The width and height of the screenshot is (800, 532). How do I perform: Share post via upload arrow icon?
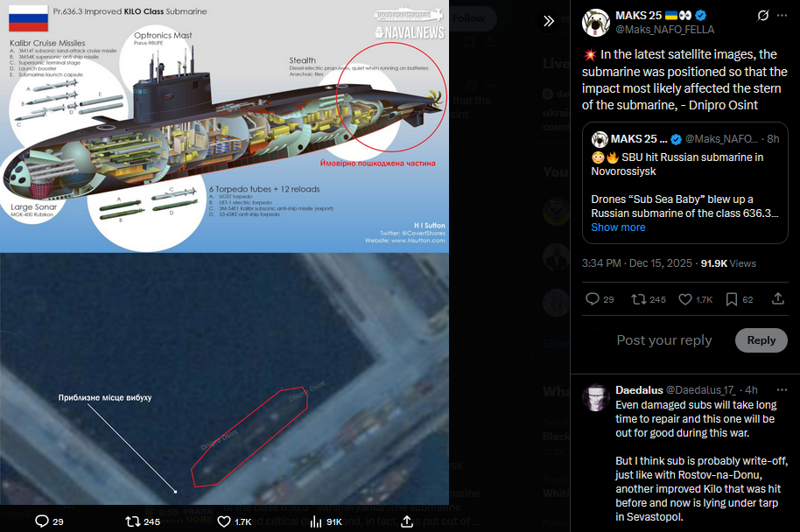(x=777, y=298)
